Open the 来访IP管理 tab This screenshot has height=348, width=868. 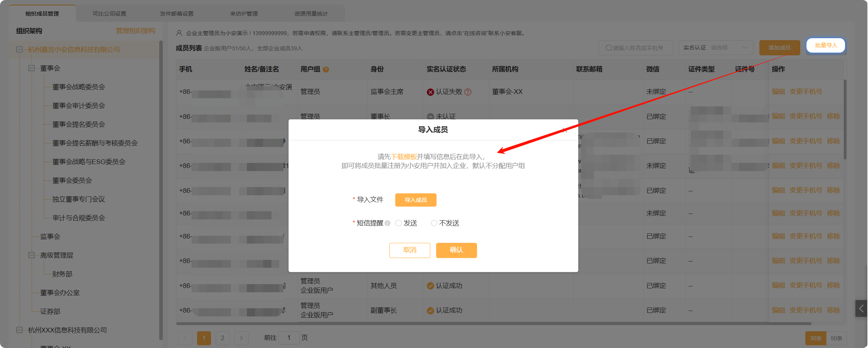pos(244,14)
